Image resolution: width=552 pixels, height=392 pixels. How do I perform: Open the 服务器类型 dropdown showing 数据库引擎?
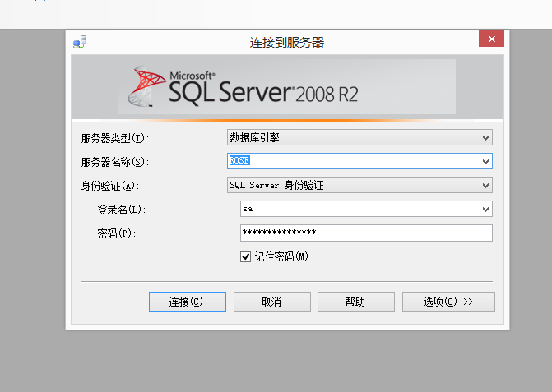click(x=359, y=137)
